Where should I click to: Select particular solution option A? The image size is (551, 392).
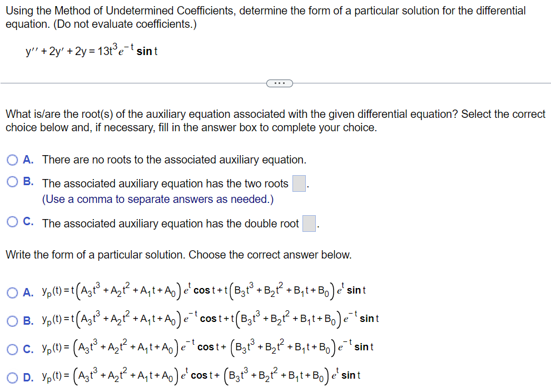12,290
